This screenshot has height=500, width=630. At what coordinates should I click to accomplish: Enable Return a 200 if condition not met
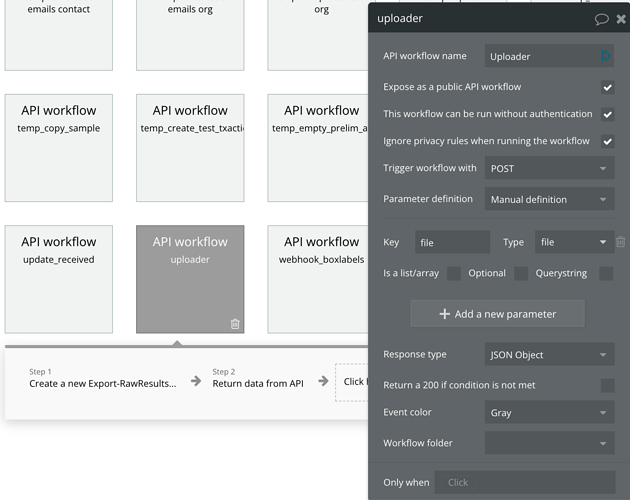point(608,385)
